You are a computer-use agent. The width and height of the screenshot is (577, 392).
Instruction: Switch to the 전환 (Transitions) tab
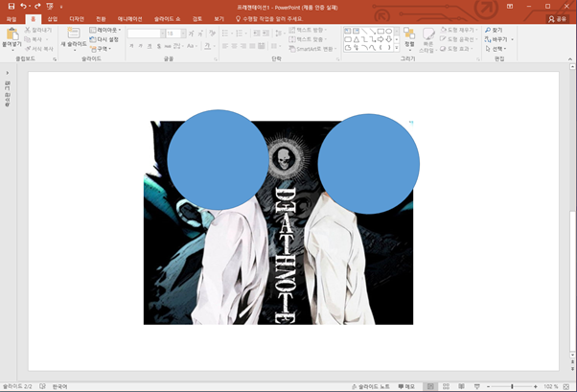101,19
